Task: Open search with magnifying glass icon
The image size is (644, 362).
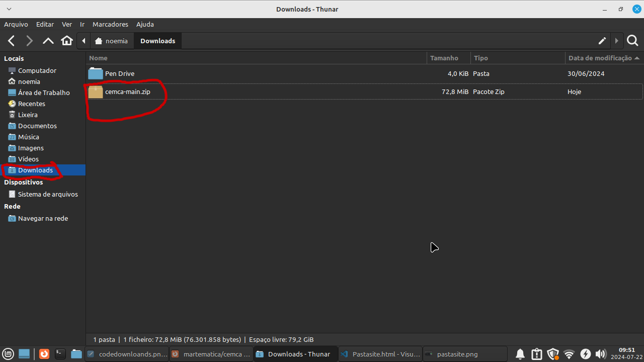Action: click(632, 41)
